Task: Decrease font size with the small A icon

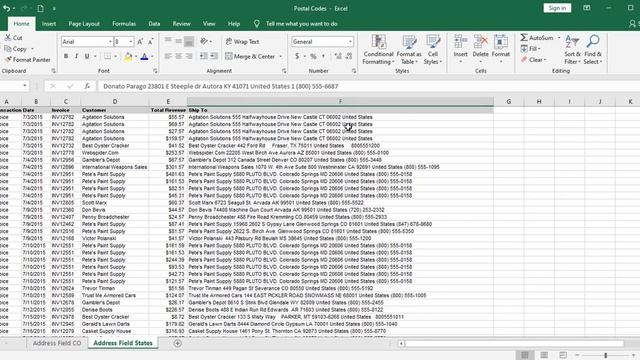Action: [x=151, y=42]
